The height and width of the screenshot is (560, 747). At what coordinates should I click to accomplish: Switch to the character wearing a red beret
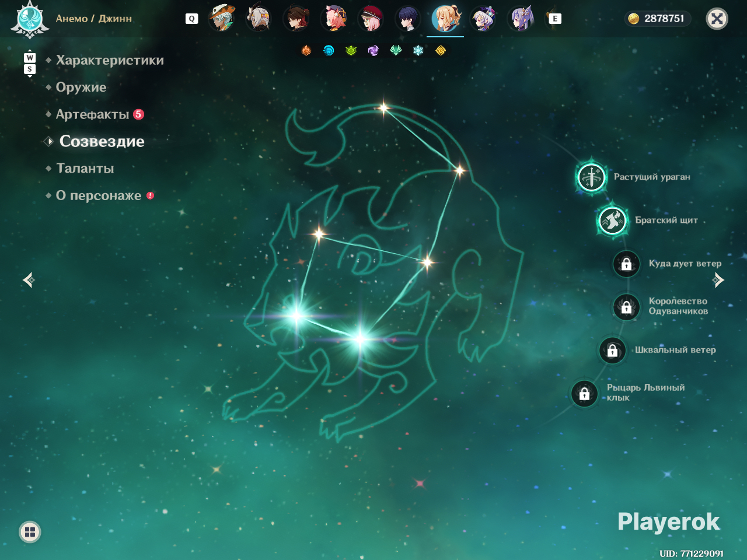tap(371, 18)
